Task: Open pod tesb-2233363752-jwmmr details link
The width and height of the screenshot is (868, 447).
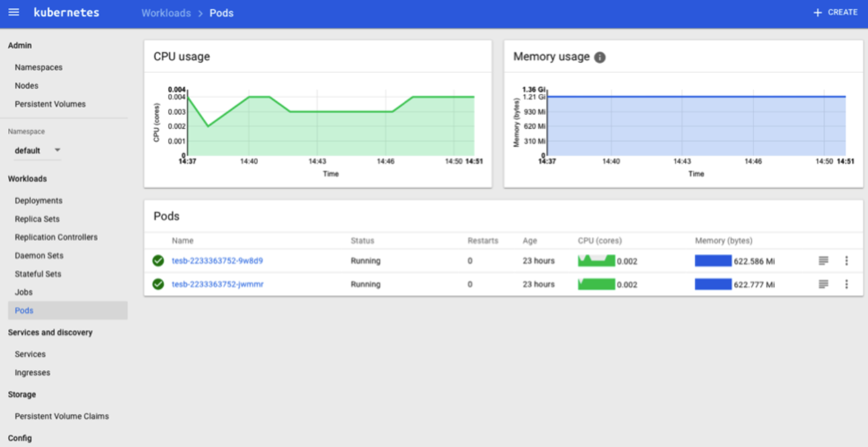Action: point(217,284)
